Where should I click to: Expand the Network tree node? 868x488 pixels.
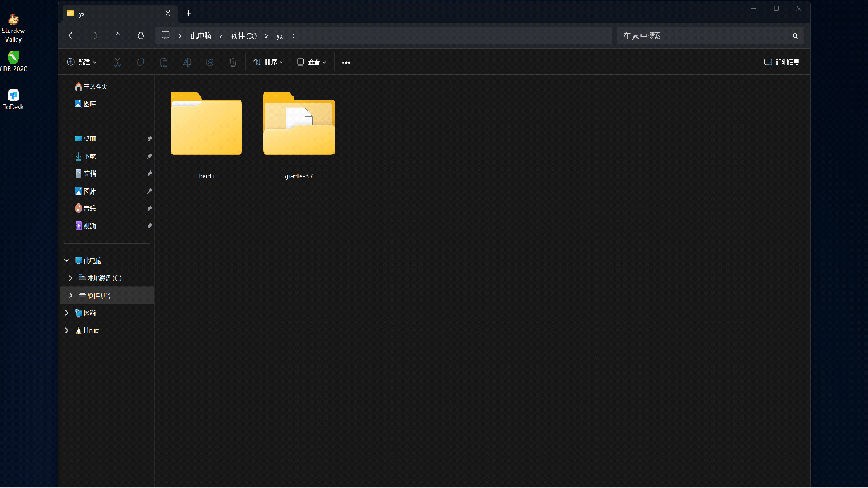pos(67,314)
